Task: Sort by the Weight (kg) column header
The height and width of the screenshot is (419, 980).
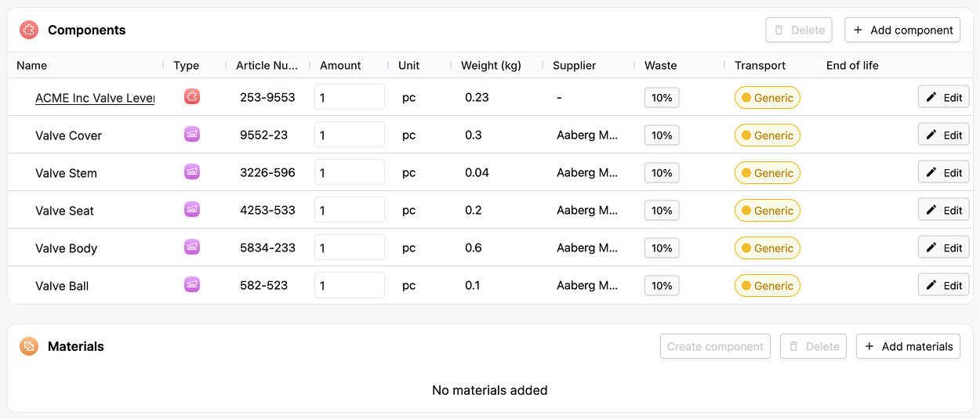Action: click(x=491, y=66)
